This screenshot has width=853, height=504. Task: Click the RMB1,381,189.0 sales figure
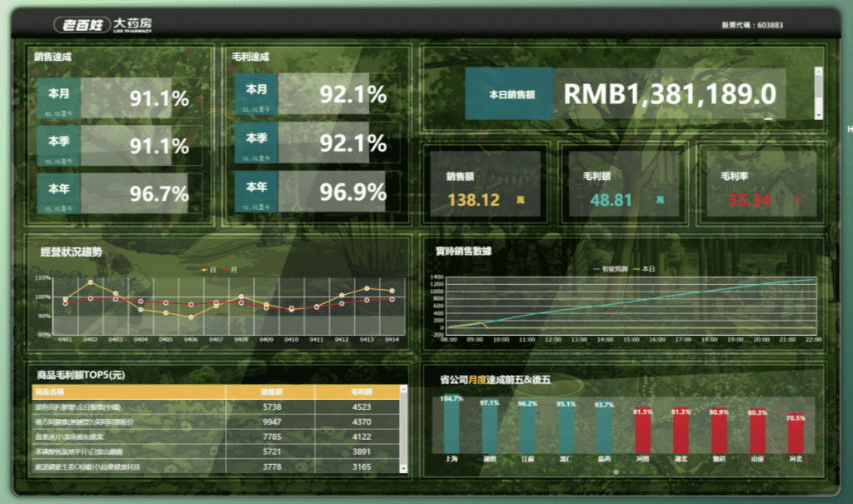pos(670,93)
